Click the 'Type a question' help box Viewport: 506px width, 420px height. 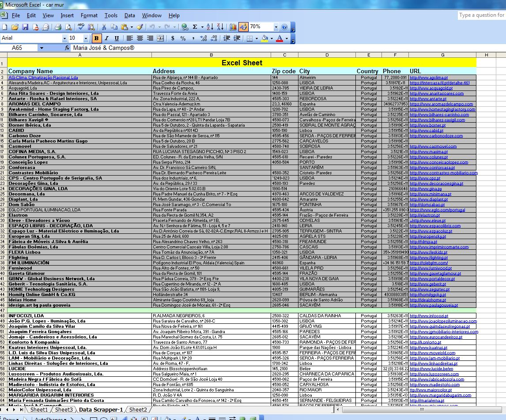[x=481, y=15]
